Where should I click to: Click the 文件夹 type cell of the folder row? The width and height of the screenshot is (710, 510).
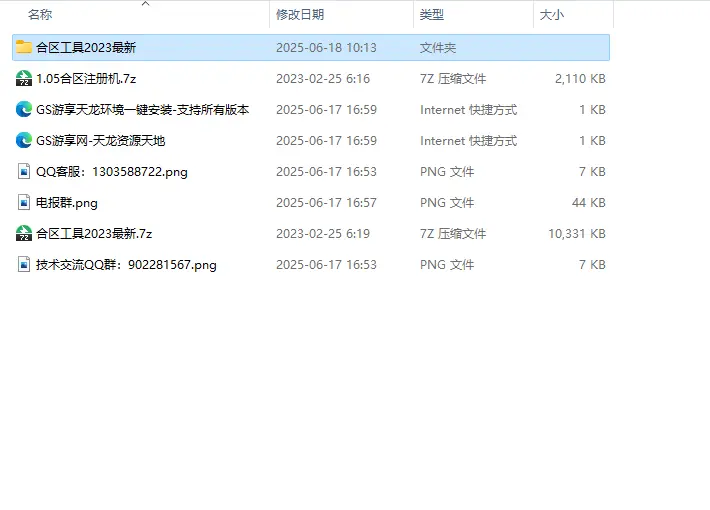pyautogui.click(x=438, y=47)
